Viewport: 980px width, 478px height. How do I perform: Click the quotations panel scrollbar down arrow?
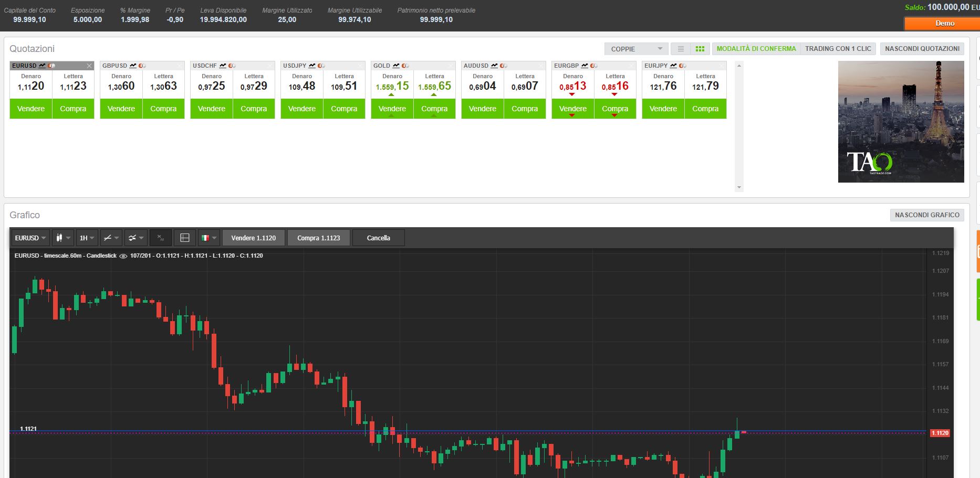tap(739, 187)
